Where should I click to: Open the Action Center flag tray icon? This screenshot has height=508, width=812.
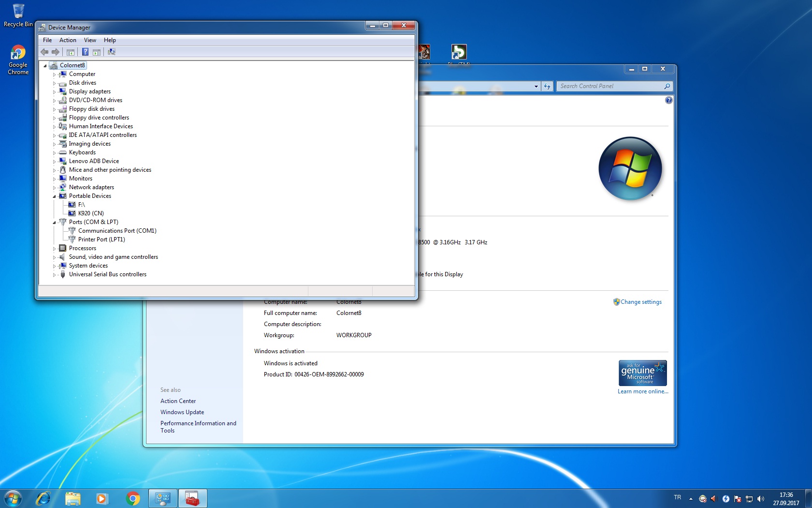[x=738, y=499]
